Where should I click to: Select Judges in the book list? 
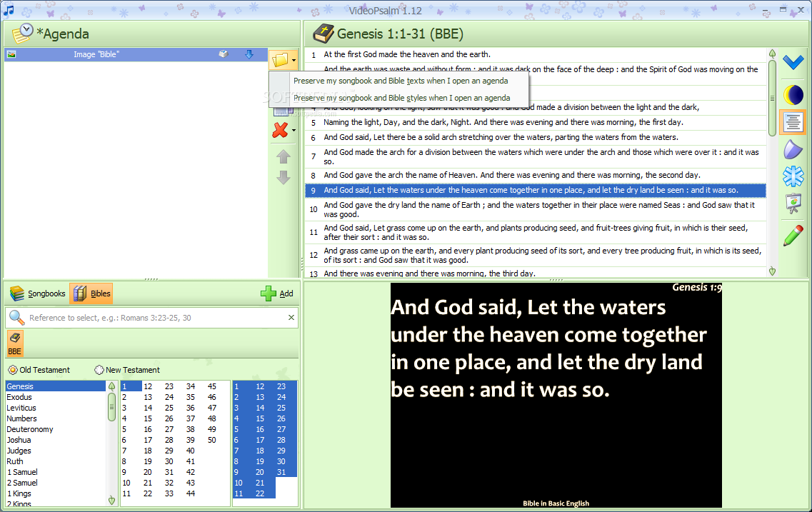click(56, 451)
